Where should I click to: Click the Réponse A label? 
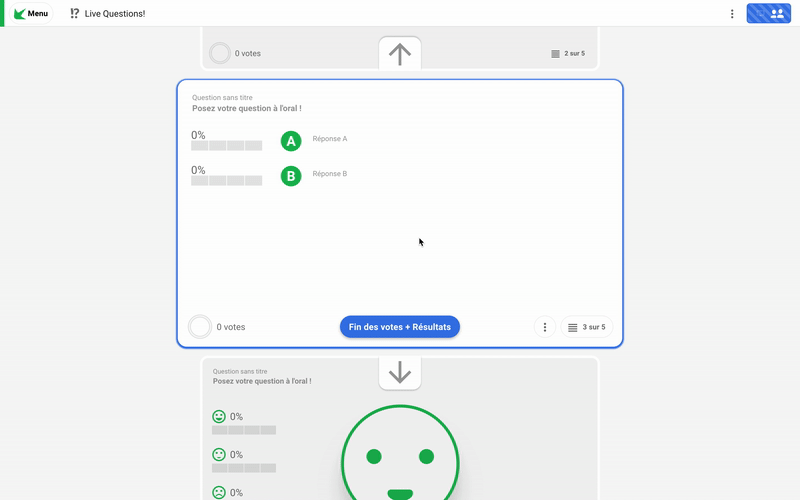(x=330, y=139)
